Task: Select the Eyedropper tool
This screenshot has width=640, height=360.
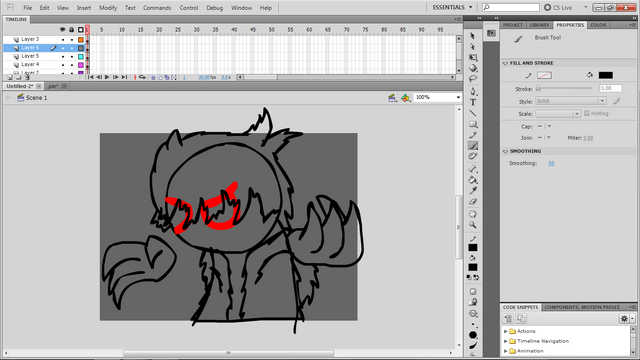Action: coord(473,191)
